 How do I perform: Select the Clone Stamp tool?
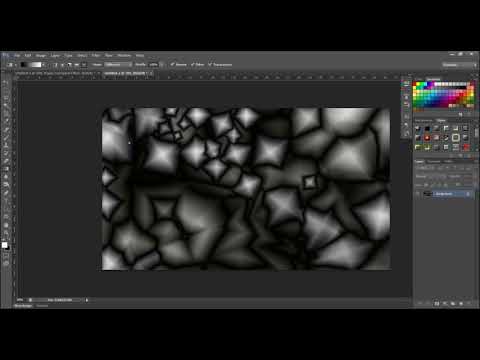click(x=6, y=146)
